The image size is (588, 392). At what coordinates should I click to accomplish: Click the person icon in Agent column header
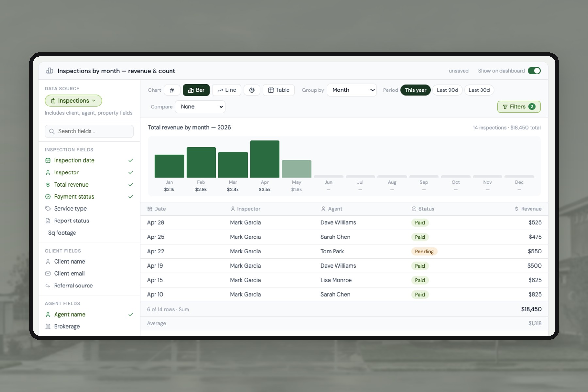(323, 209)
